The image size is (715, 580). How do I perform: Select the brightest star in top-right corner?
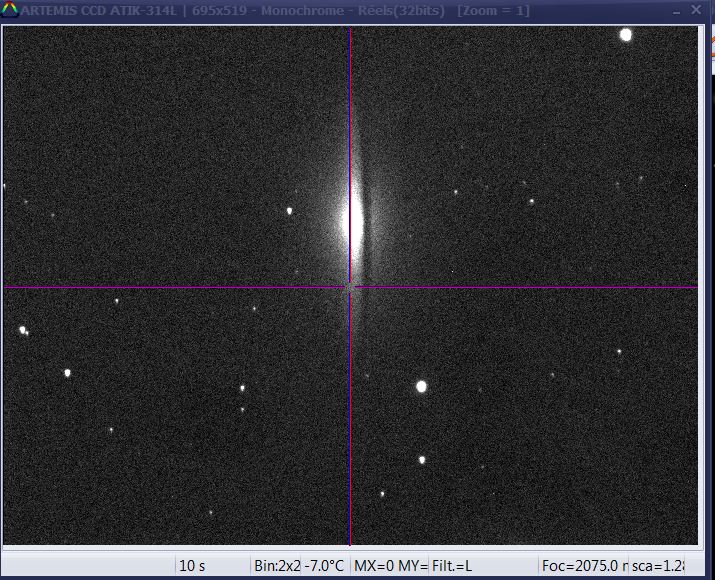pos(626,35)
